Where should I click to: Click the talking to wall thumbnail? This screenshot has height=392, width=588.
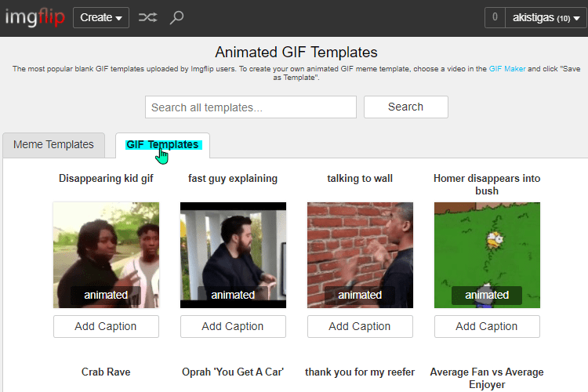click(x=360, y=255)
